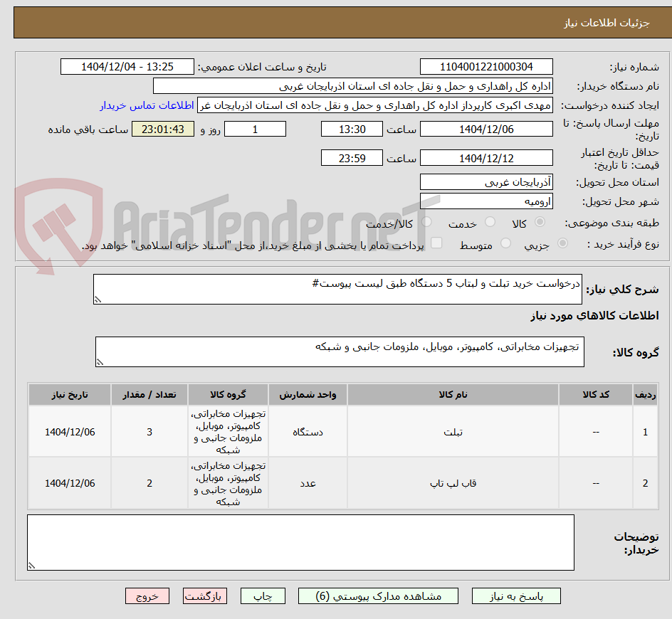Screen dimensions: 672x619
Task: Click the نام کالا column header
Action: pos(453,395)
